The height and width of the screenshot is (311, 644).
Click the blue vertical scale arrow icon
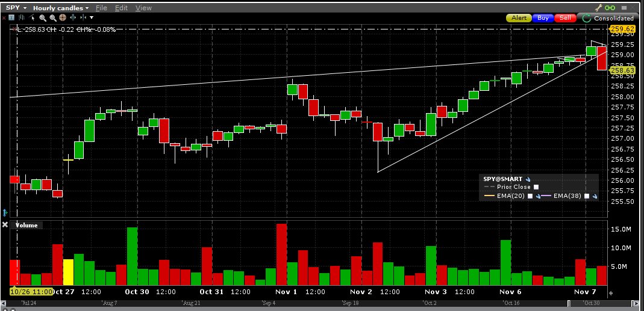pyautogui.click(x=5, y=212)
